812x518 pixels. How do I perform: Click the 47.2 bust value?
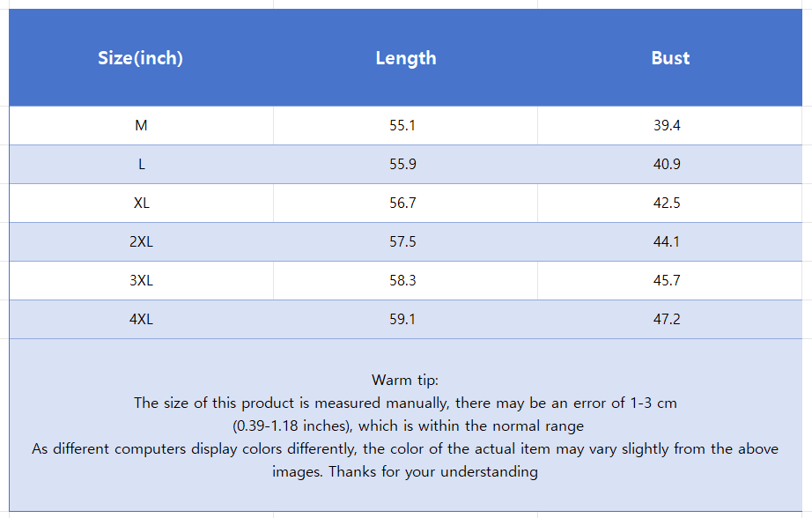pyautogui.click(x=667, y=320)
